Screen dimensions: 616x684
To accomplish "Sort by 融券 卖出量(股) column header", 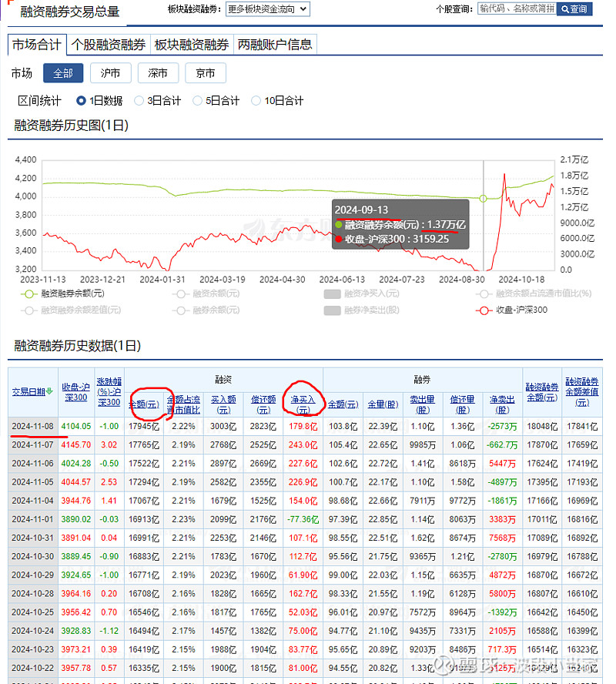I will click(423, 404).
